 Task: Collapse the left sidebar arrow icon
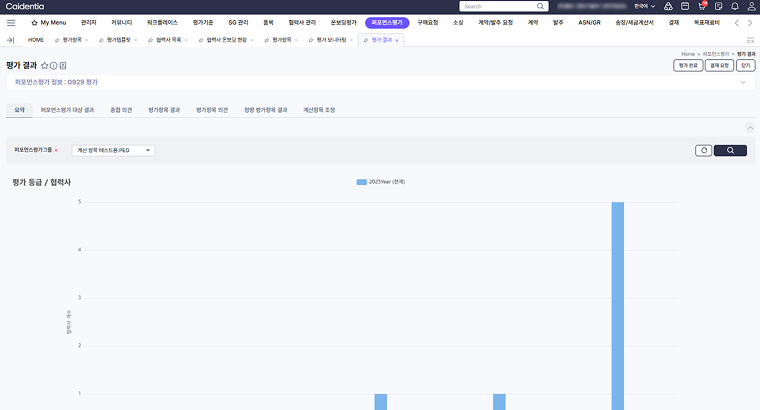click(9, 40)
